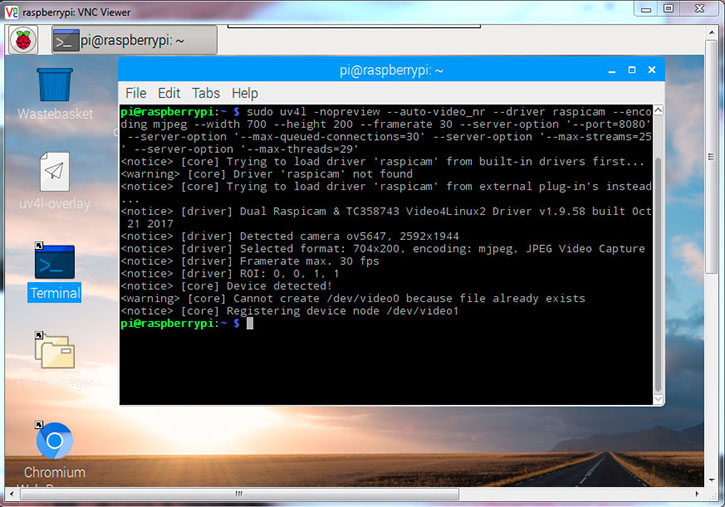The image size is (725, 507).
Task: Launch Chromium Web Browser from desktop
Action: coord(54,440)
